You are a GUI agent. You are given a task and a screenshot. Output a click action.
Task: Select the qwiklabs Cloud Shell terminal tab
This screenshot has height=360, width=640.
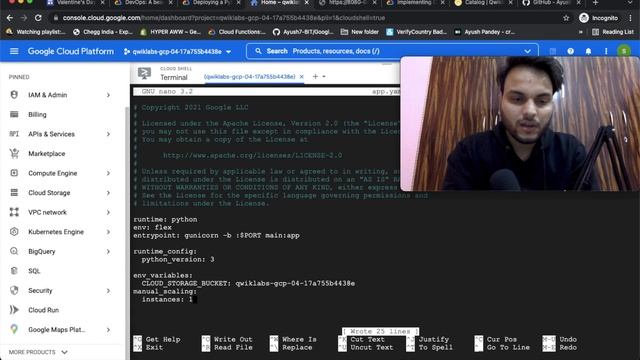click(249, 77)
